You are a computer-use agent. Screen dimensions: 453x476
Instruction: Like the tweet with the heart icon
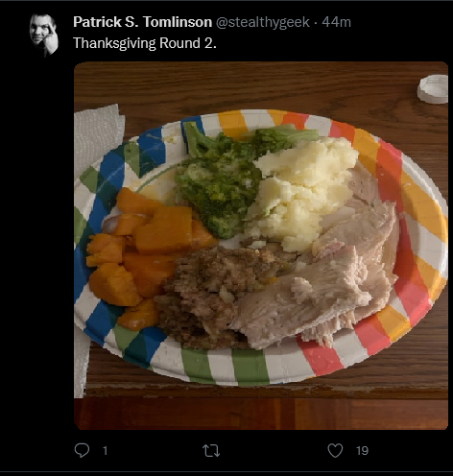coord(335,450)
